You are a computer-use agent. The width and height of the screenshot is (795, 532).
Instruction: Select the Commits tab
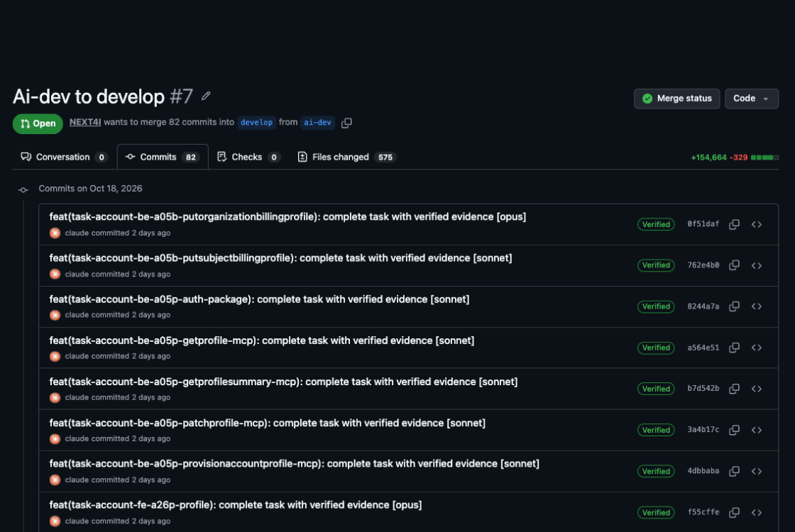(163, 157)
